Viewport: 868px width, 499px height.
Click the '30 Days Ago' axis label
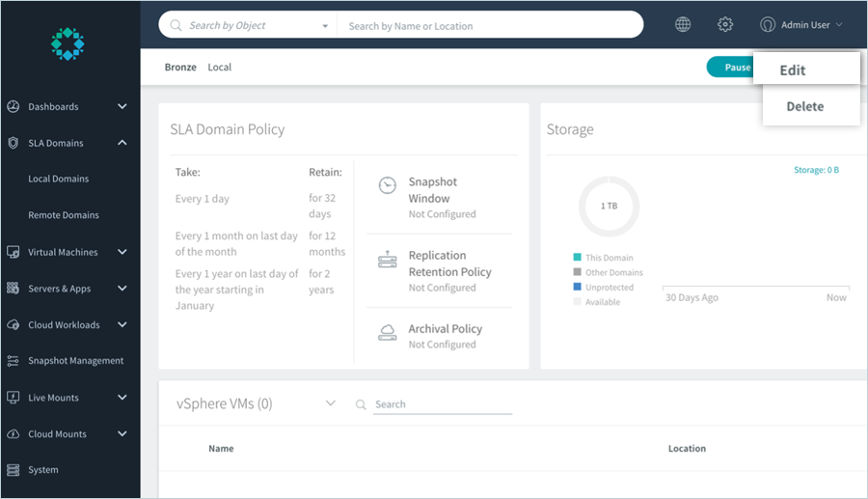click(x=692, y=297)
